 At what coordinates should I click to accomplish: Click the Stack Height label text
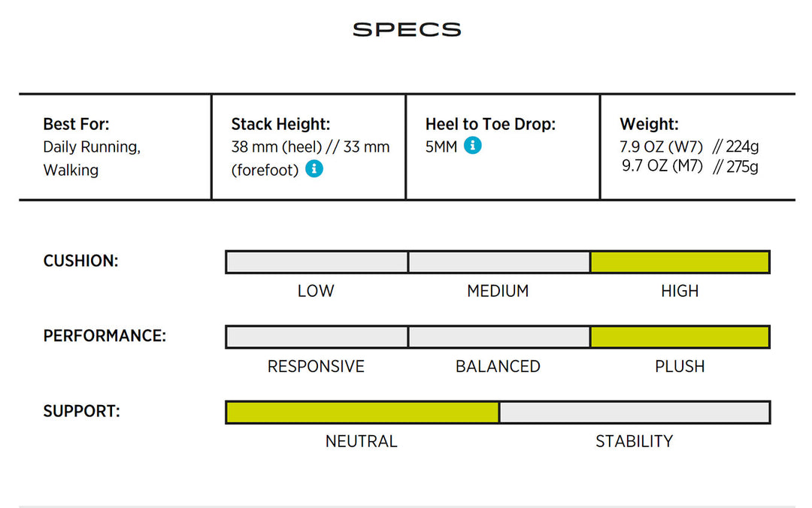pyautogui.click(x=280, y=125)
